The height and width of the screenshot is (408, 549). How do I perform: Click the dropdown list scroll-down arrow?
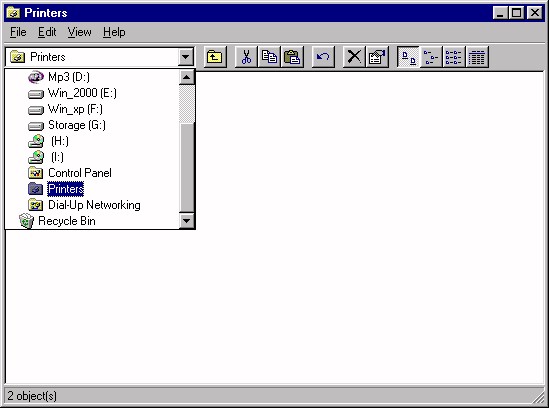187,221
